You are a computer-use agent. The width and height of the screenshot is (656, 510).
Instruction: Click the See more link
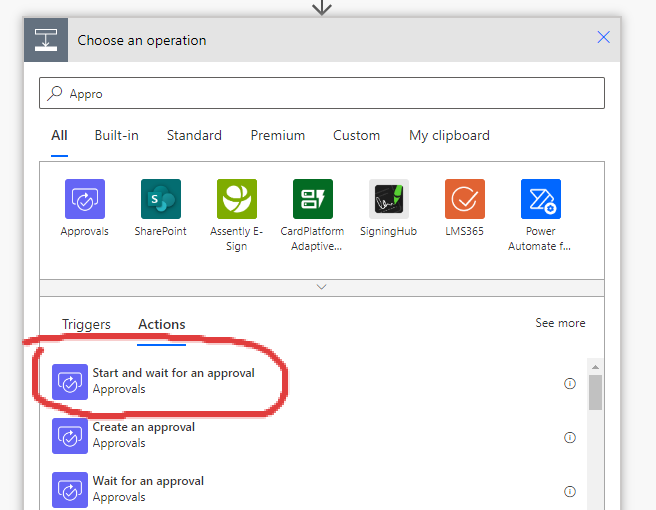tap(560, 323)
